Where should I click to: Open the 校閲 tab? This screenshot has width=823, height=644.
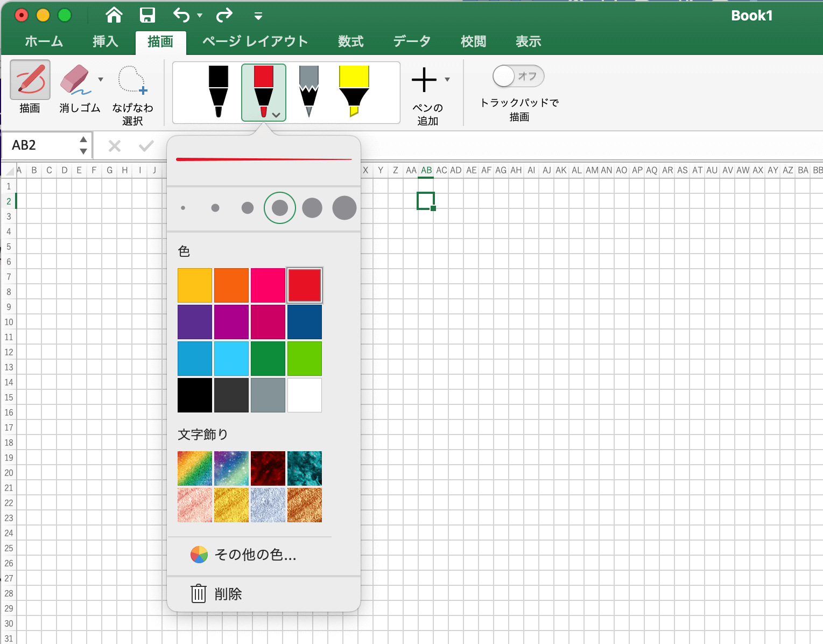[x=474, y=41]
